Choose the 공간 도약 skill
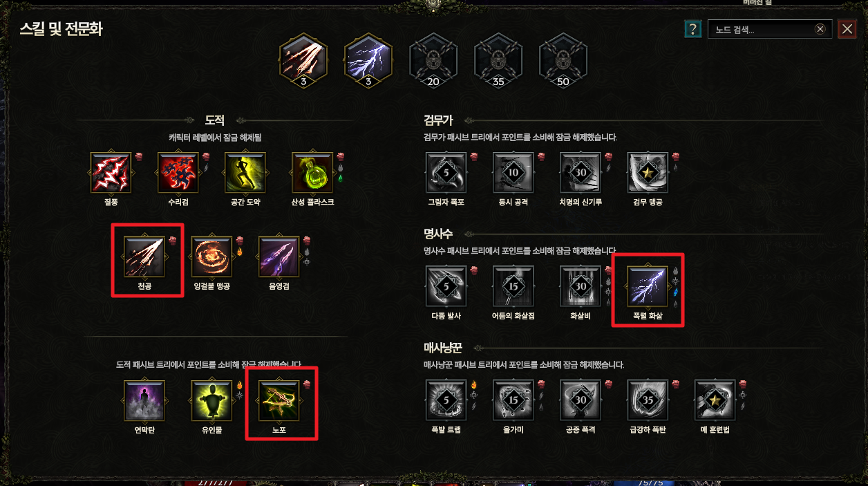 click(x=245, y=172)
